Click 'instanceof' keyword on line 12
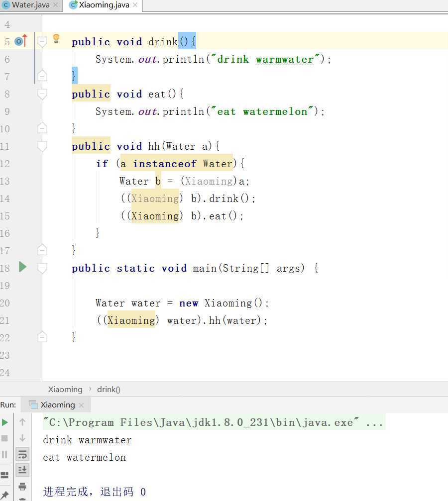This screenshot has height=501, width=448. tap(164, 164)
